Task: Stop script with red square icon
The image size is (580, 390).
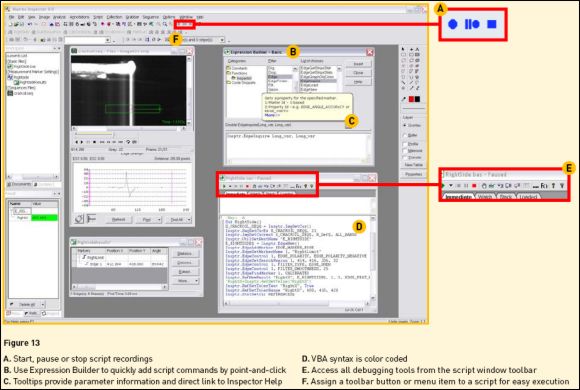Action: click(x=474, y=186)
